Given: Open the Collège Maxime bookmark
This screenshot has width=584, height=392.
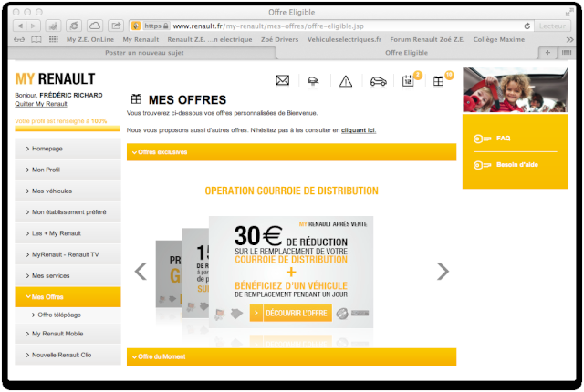Looking at the screenshot, I should [x=499, y=39].
